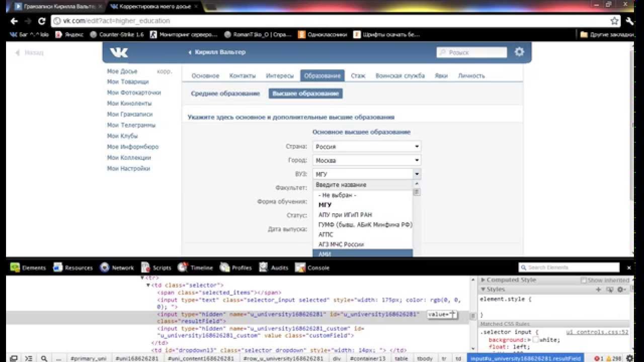Click the dock-to-window icon in the DevTools status bar

pyautogui.click(x=14, y=358)
